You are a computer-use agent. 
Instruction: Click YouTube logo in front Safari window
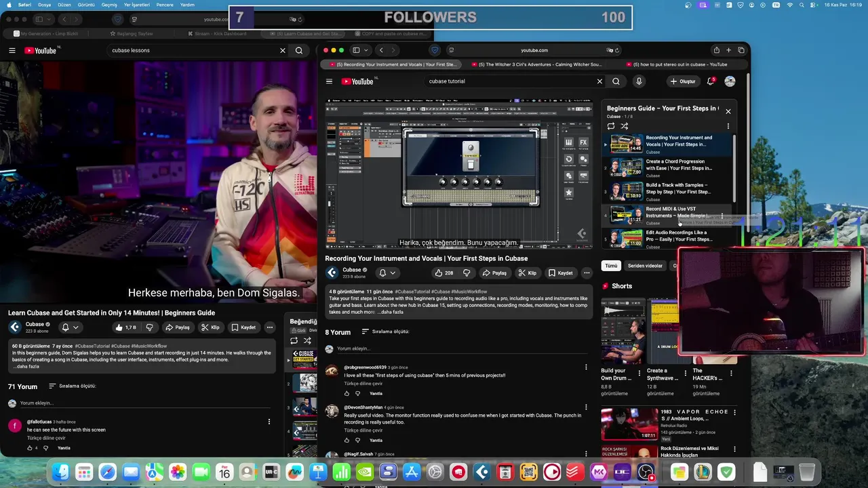(x=357, y=81)
